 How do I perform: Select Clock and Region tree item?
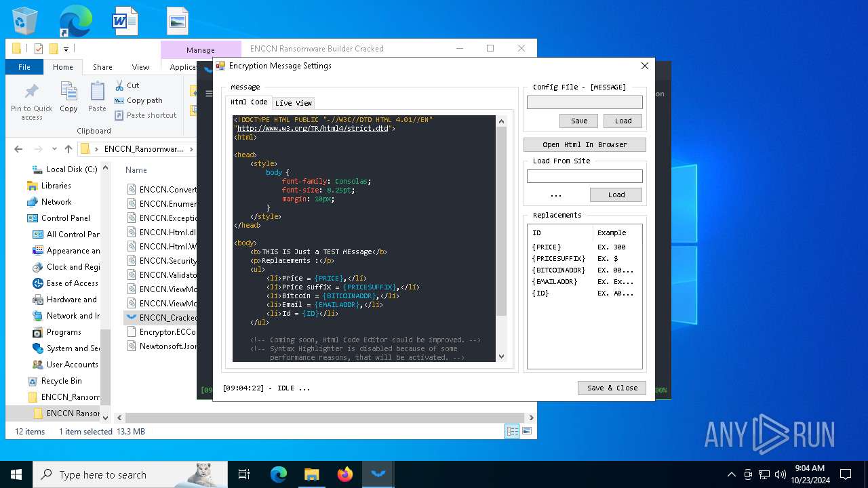[x=73, y=267]
